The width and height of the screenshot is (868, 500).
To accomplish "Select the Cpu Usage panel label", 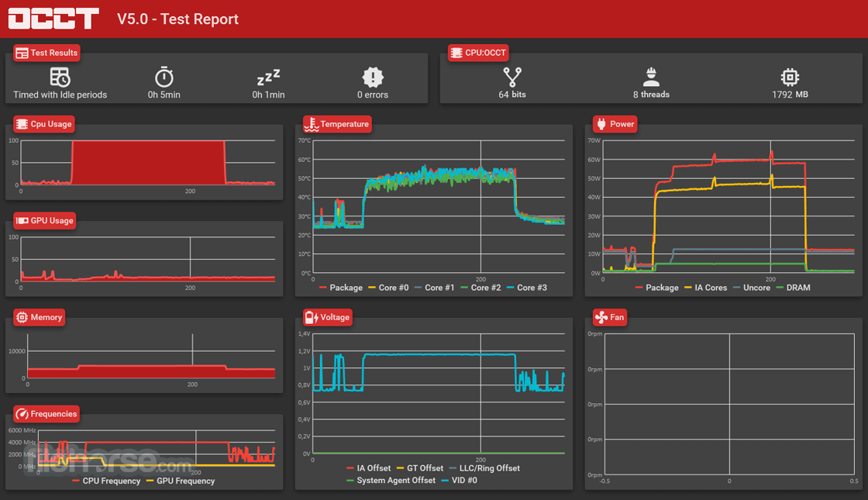I will 44,124.
